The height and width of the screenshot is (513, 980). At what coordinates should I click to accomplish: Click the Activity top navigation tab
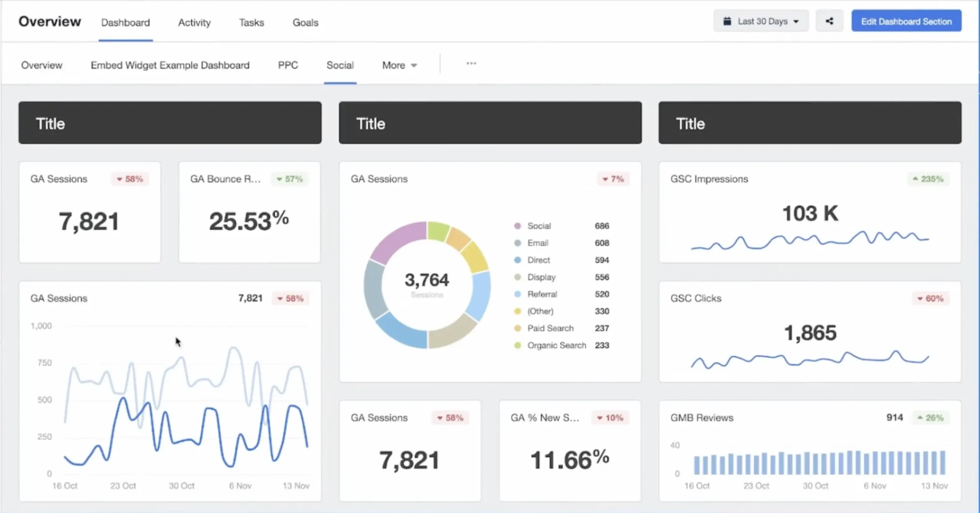194,22
